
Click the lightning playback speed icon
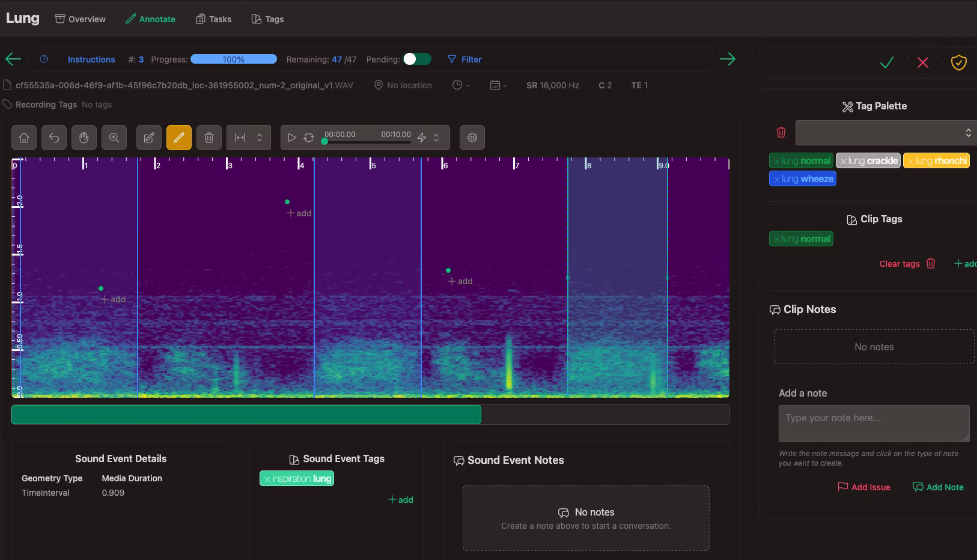pyautogui.click(x=422, y=138)
